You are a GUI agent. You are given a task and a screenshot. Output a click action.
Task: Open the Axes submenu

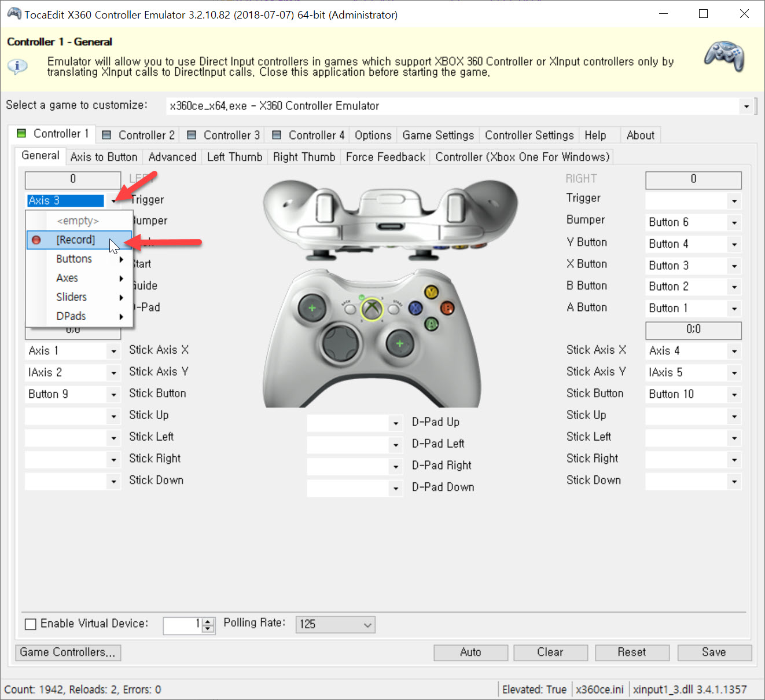click(79, 278)
